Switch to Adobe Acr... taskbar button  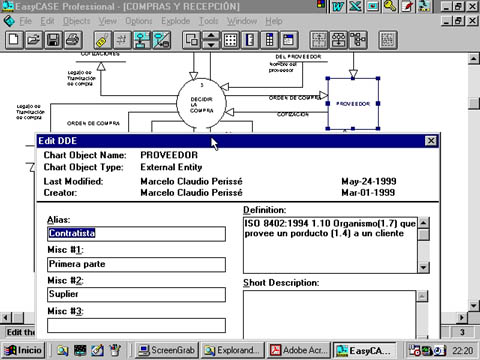[299, 350]
